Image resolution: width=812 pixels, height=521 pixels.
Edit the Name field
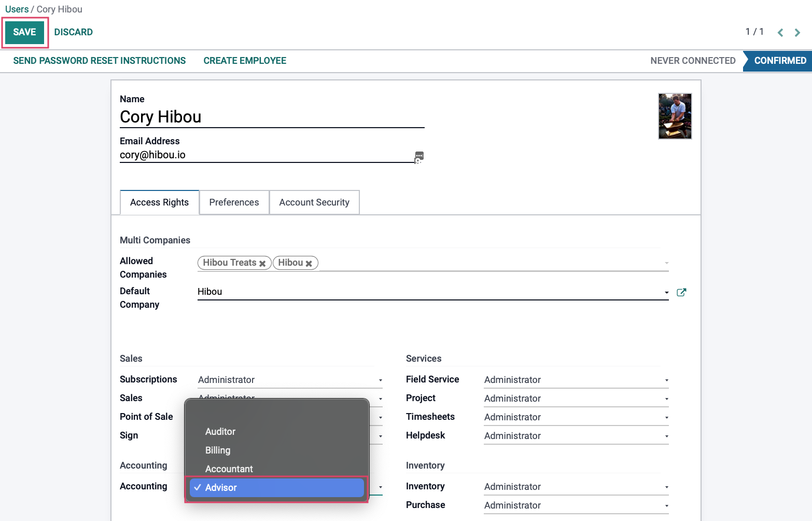(x=272, y=117)
